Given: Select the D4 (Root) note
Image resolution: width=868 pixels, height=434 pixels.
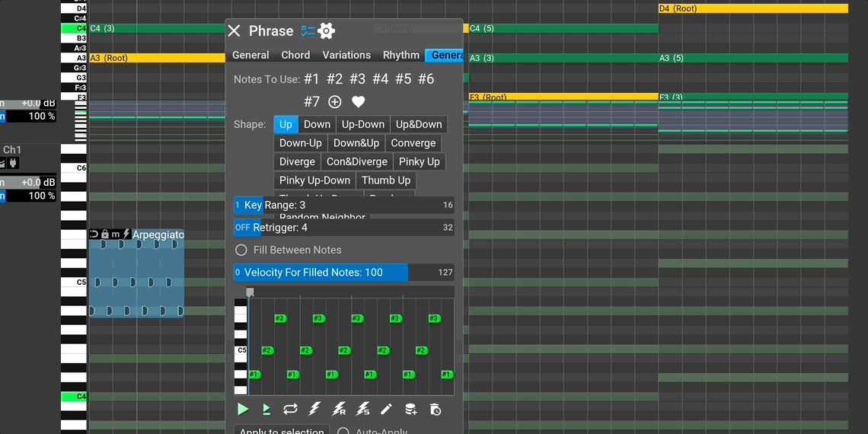Looking at the screenshot, I should (x=754, y=8).
